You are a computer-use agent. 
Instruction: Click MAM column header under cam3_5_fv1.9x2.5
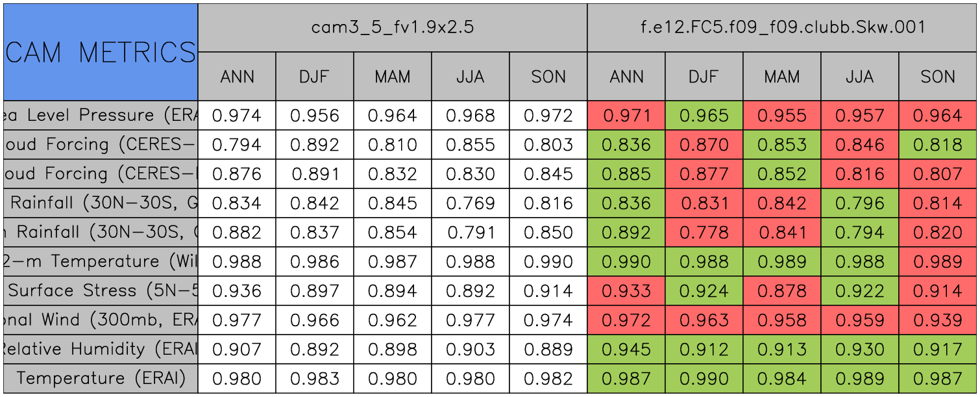point(393,77)
